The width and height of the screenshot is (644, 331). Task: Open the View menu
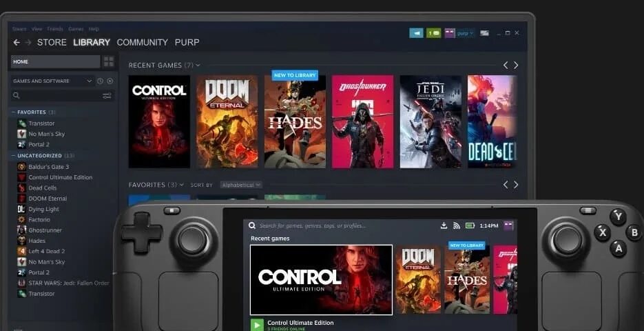[x=37, y=29]
